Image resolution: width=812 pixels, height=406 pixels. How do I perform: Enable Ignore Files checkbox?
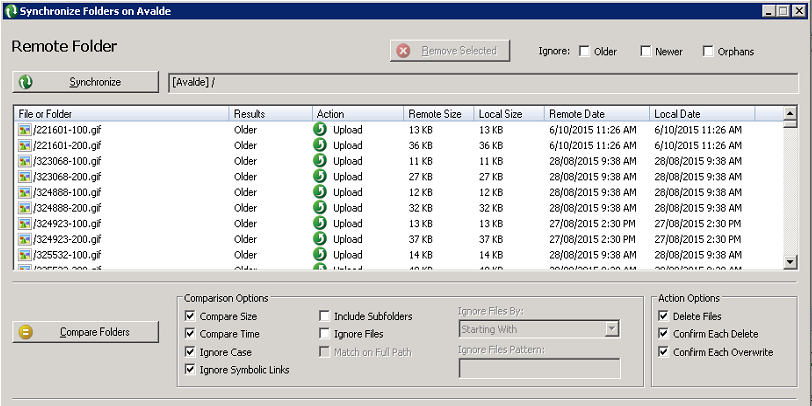tap(325, 334)
